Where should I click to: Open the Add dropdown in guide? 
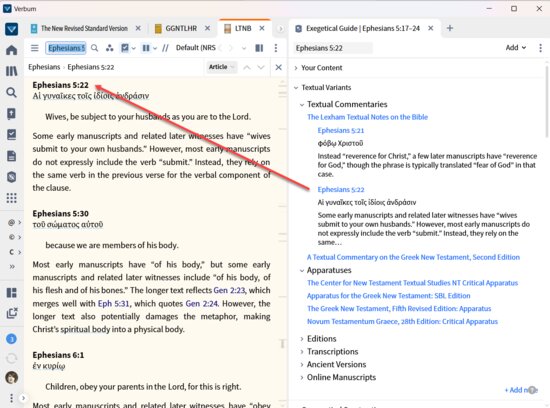[516, 48]
